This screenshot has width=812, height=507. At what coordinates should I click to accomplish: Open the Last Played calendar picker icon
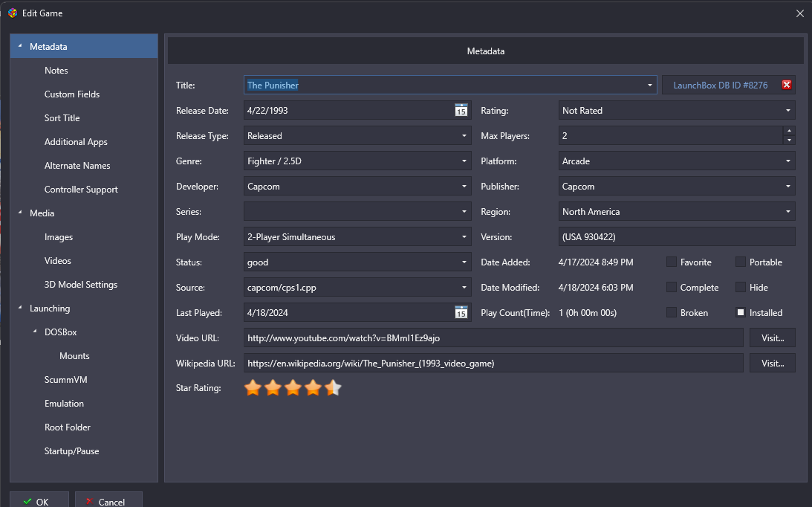461,312
